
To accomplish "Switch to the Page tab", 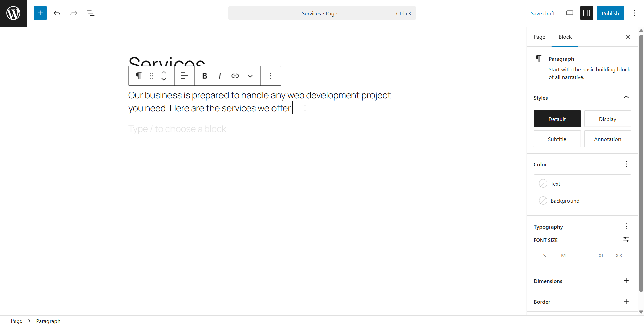I will (539, 37).
